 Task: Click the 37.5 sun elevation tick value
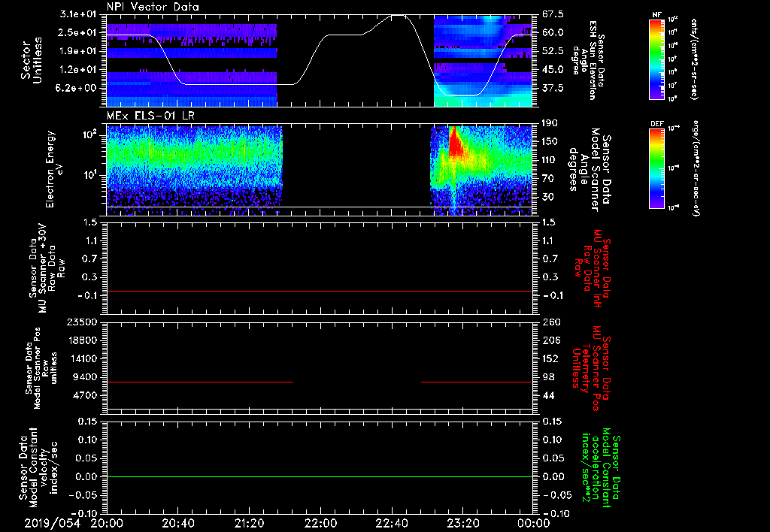point(553,88)
